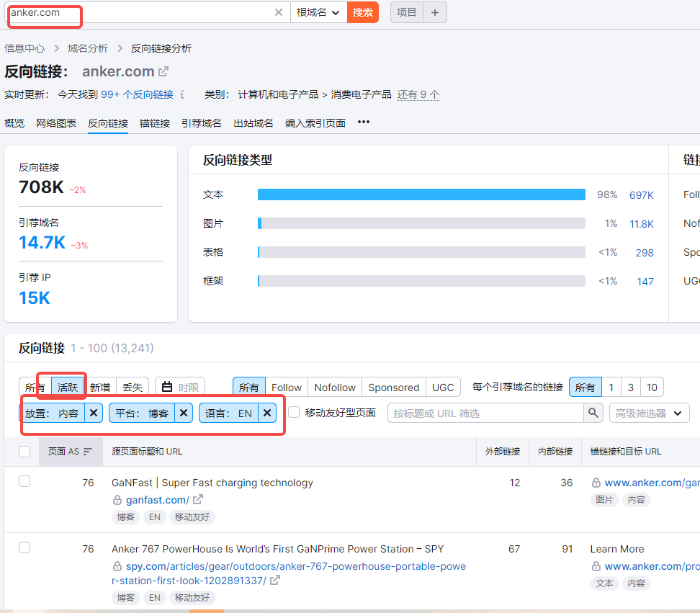700x613 pixels.
Task: Toggle 移动友好型页面 checkbox
Action: pos(294,412)
